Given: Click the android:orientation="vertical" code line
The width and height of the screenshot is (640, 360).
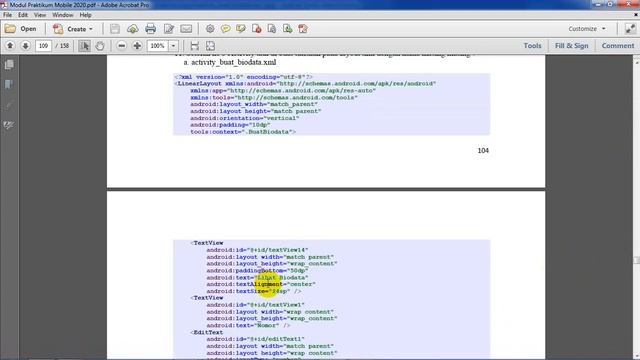Looking at the screenshot, I should (x=244, y=118).
